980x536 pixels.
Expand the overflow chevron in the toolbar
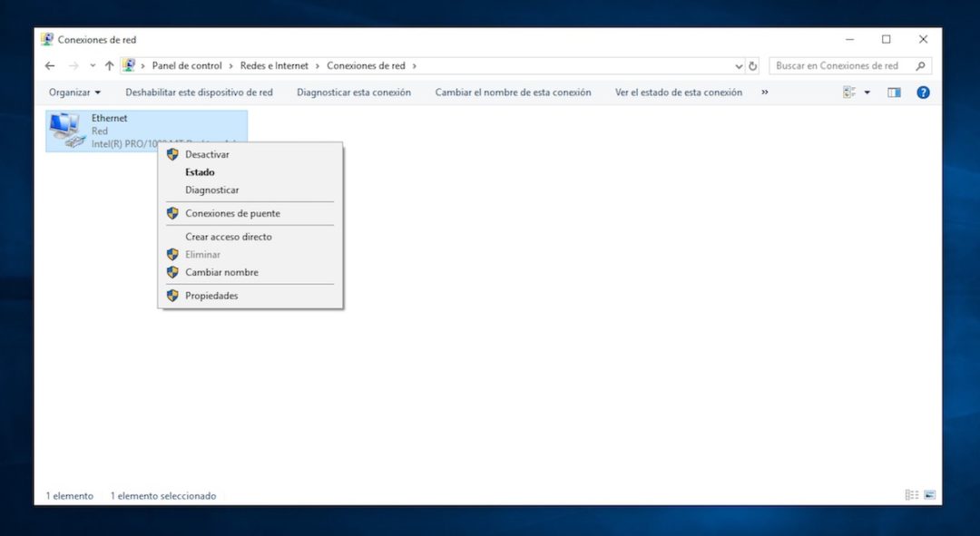[764, 92]
